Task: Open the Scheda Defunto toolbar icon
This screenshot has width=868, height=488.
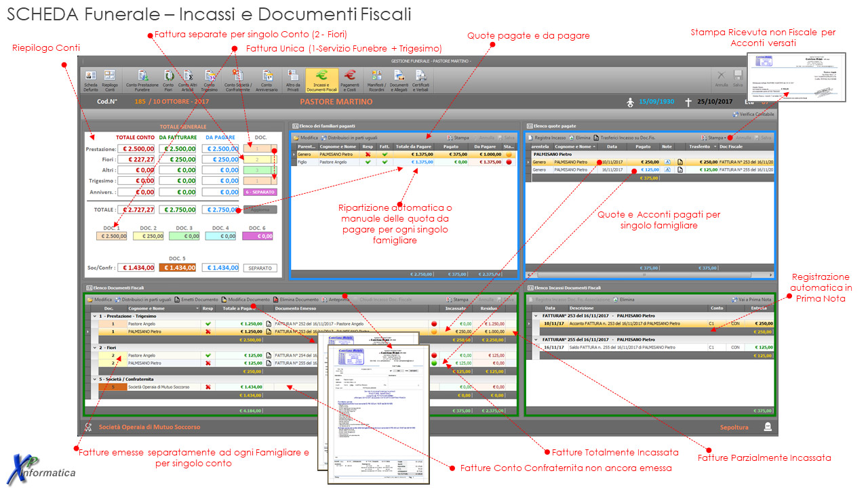Action: 90,80
